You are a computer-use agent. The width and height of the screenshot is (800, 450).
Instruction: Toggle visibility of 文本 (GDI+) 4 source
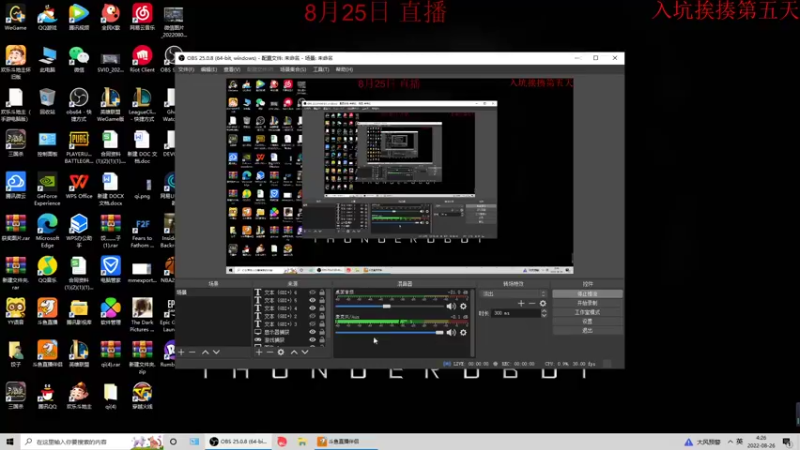(x=312, y=308)
